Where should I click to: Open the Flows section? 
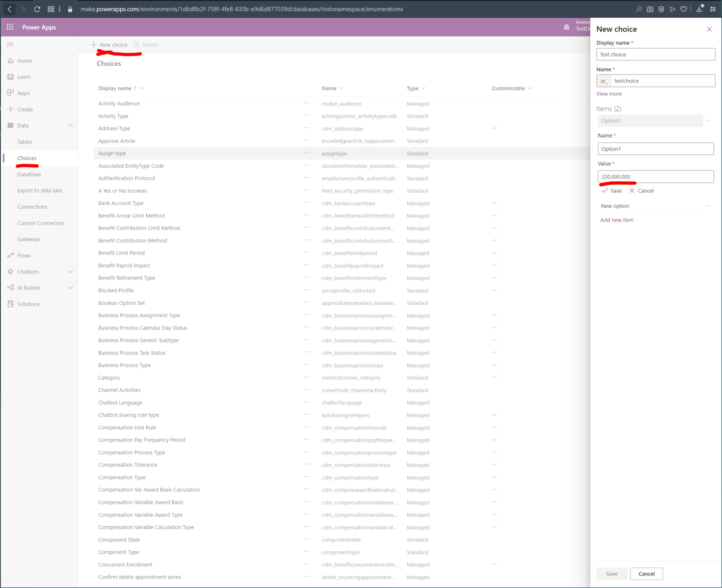(x=24, y=255)
